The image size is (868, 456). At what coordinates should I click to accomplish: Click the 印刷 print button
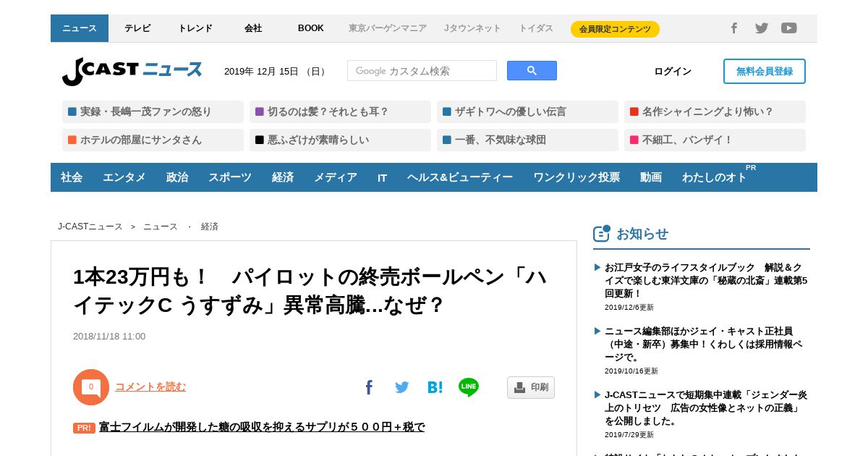pyautogui.click(x=531, y=387)
